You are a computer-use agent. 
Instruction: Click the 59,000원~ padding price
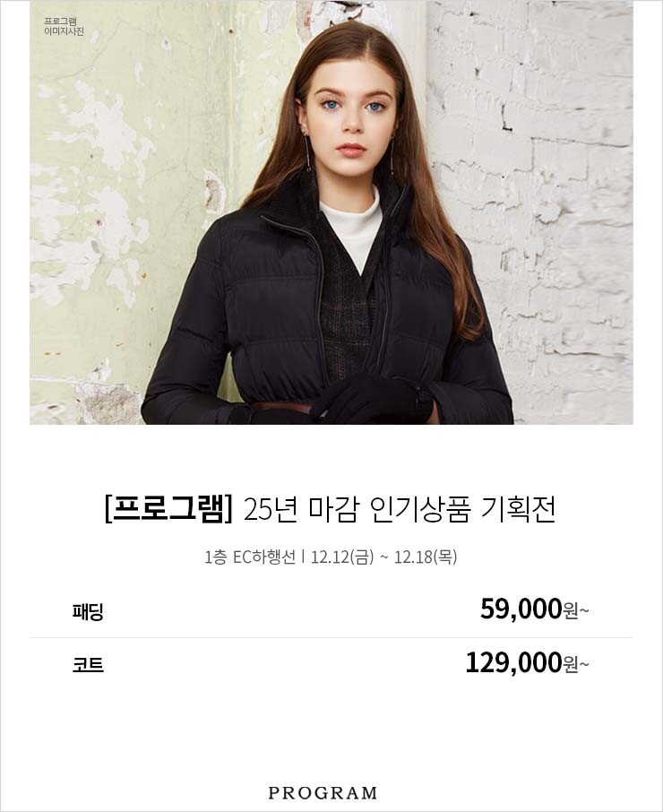click(535, 609)
